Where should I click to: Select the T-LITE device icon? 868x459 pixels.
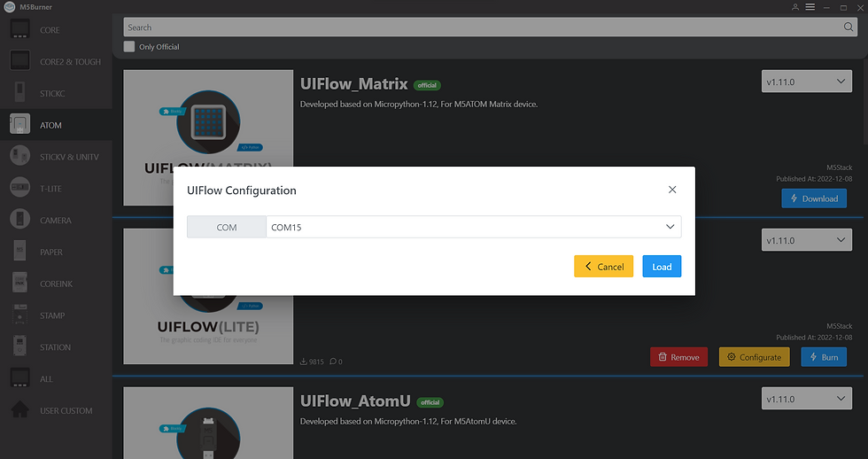(19, 187)
